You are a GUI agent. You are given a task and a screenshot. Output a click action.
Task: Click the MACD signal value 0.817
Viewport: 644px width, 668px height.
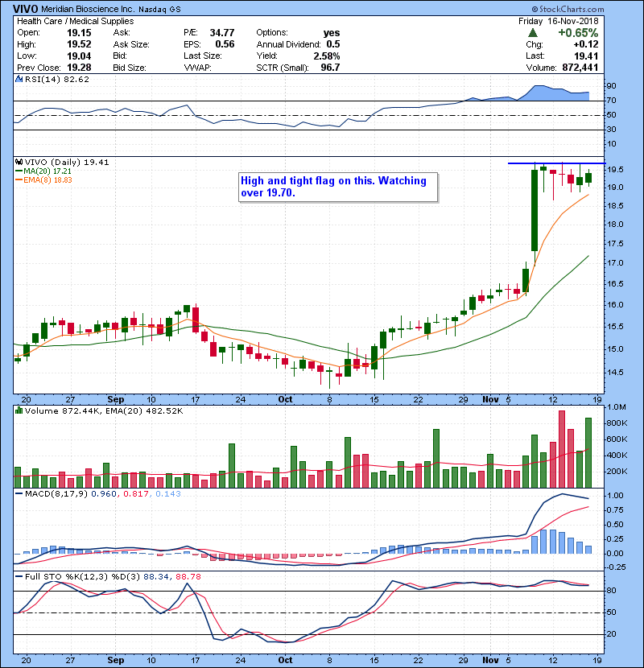click(135, 494)
